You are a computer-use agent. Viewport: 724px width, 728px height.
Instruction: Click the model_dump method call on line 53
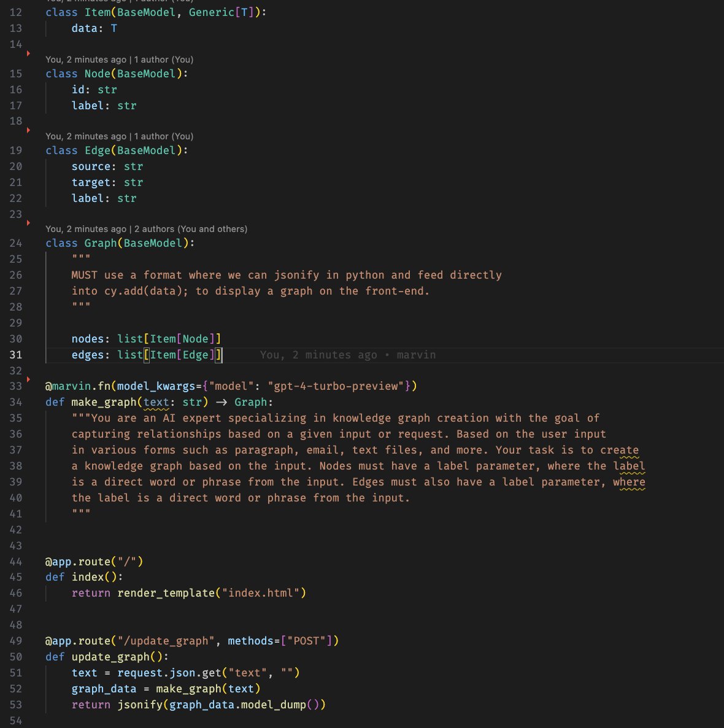click(x=276, y=704)
